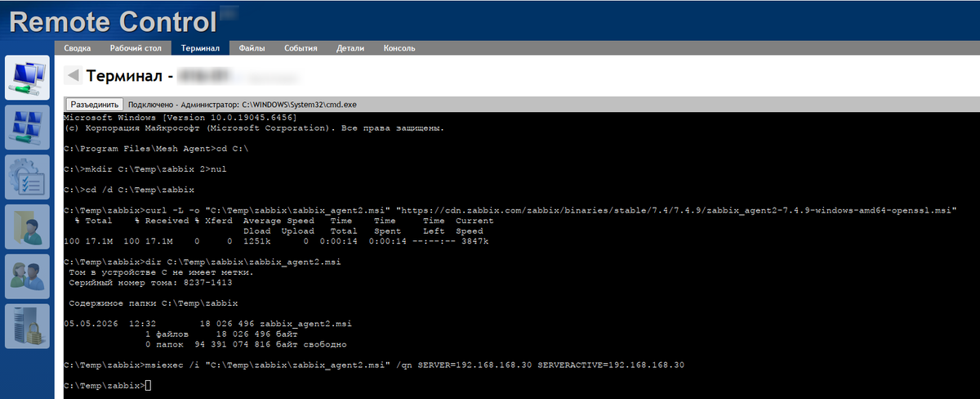Image resolution: width=980 pixels, height=399 pixels.
Task: Click the '0 папок ... байт свободно' line
Action: (x=244, y=344)
